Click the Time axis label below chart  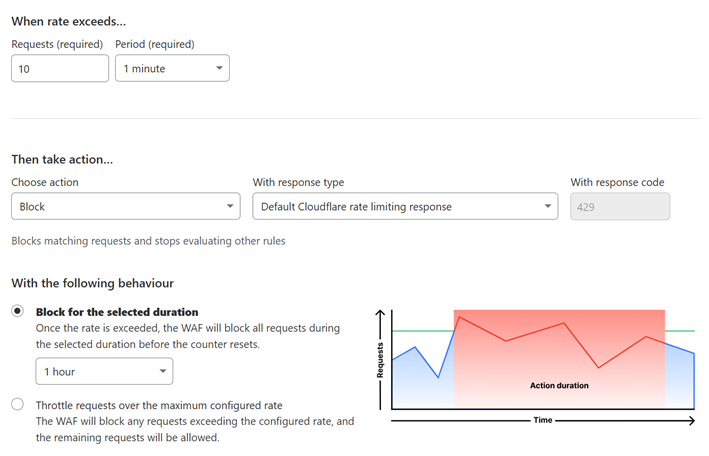(x=543, y=421)
